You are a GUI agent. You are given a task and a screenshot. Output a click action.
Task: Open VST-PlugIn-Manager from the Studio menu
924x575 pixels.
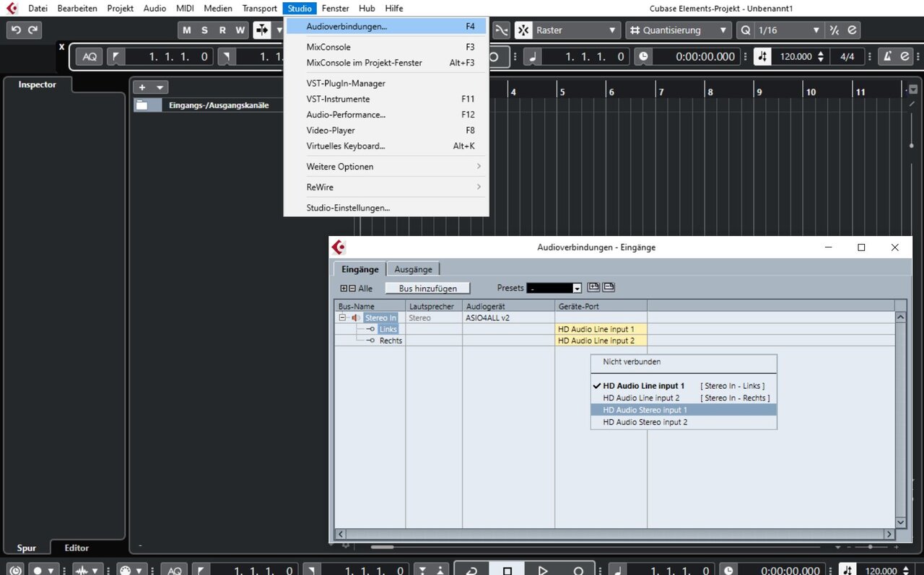(386, 83)
